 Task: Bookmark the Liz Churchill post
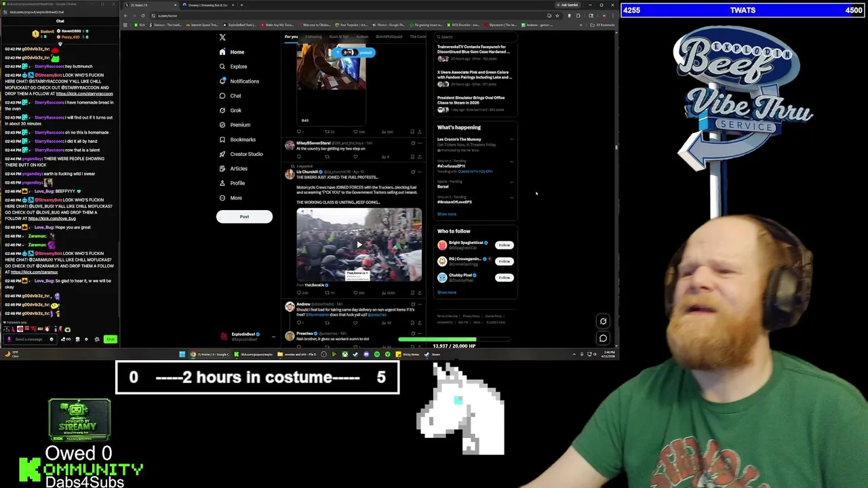point(412,293)
